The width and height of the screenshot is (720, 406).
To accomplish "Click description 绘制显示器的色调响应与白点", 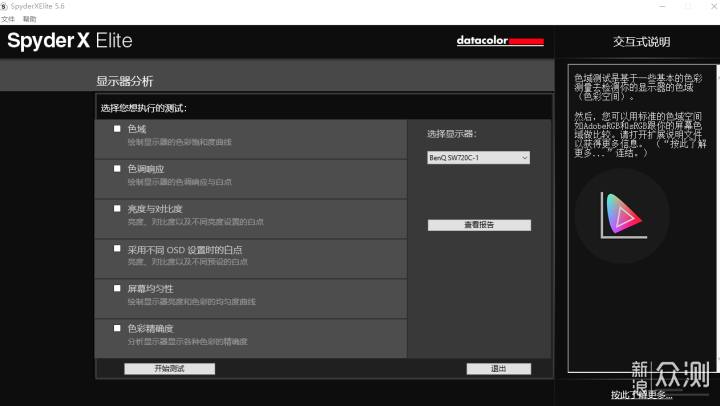I will [180, 182].
